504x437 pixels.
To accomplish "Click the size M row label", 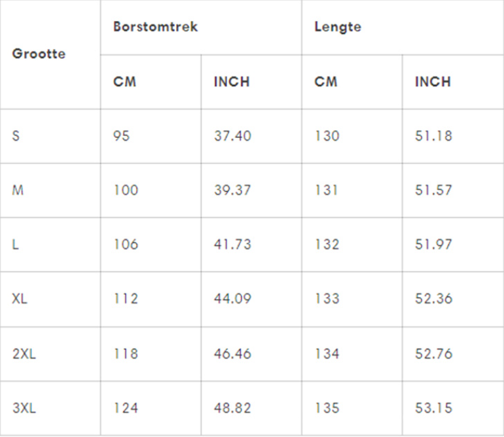I will tap(18, 190).
